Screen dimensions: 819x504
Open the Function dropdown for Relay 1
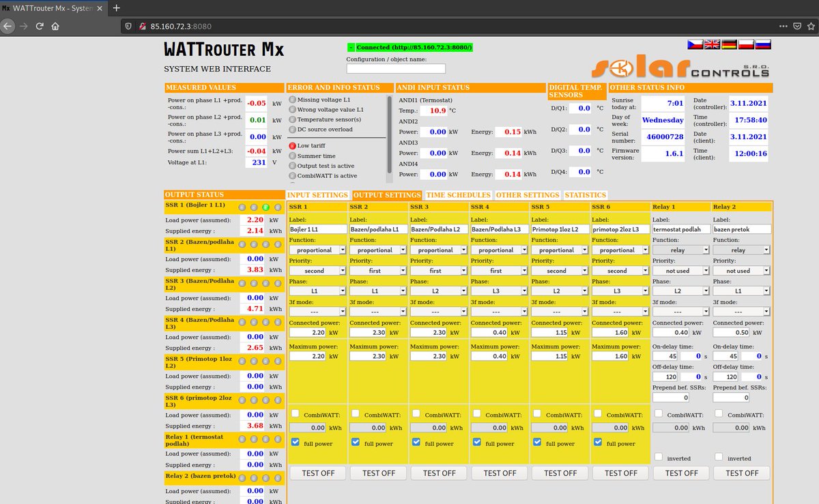pos(681,250)
